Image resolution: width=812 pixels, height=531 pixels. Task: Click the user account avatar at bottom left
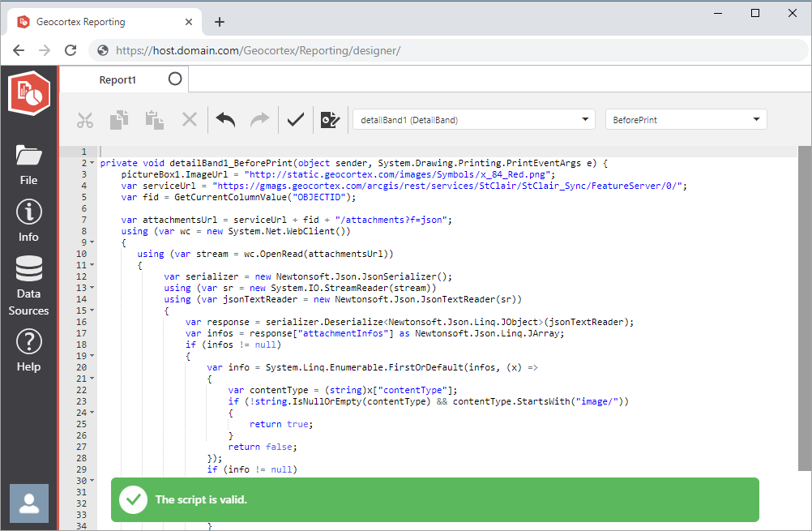tap(28, 503)
